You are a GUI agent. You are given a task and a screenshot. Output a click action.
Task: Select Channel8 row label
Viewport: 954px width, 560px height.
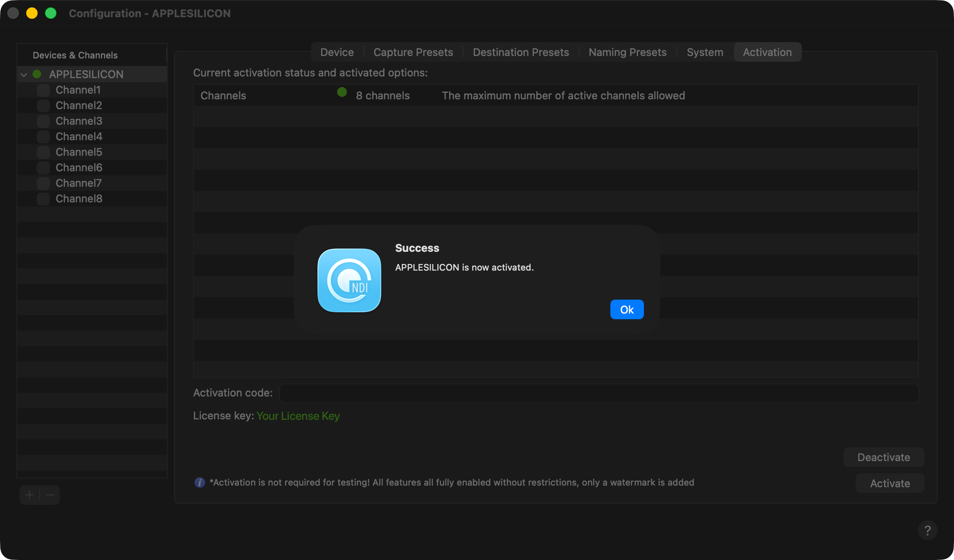tap(79, 199)
